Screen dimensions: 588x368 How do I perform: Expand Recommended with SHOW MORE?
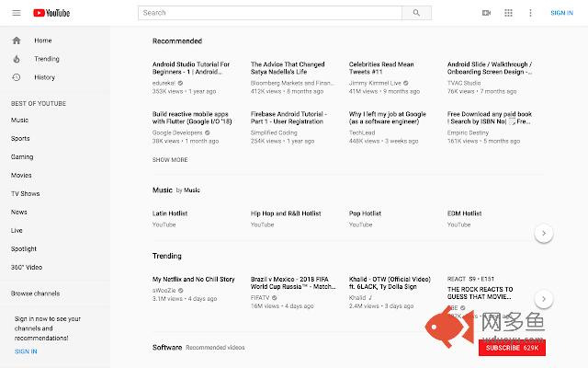170,160
